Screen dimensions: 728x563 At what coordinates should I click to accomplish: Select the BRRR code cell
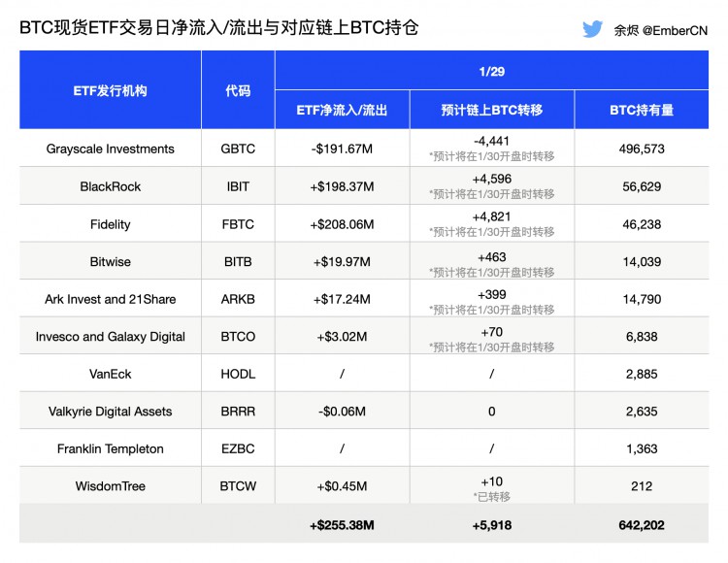tap(238, 412)
